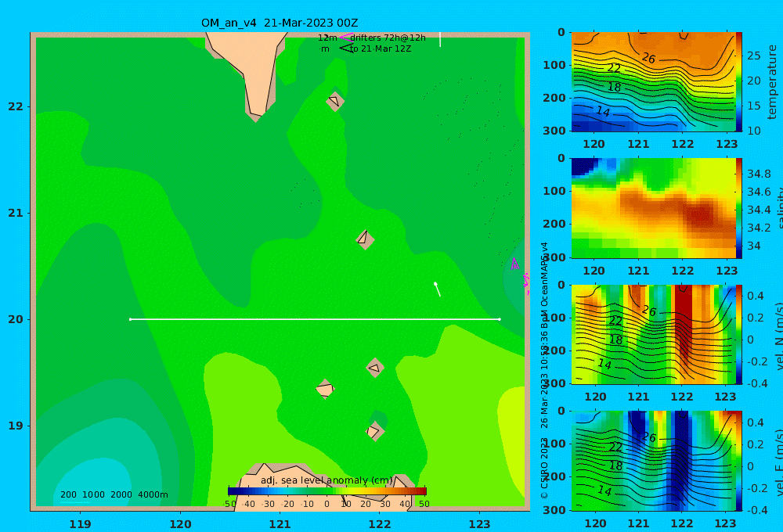Click the northward velocity panel's colorbar
783x532 pixels.
[x=739, y=334]
